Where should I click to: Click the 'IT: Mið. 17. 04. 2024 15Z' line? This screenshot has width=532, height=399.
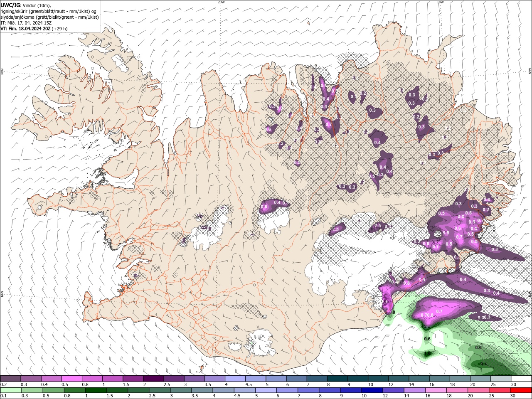tap(26, 23)
